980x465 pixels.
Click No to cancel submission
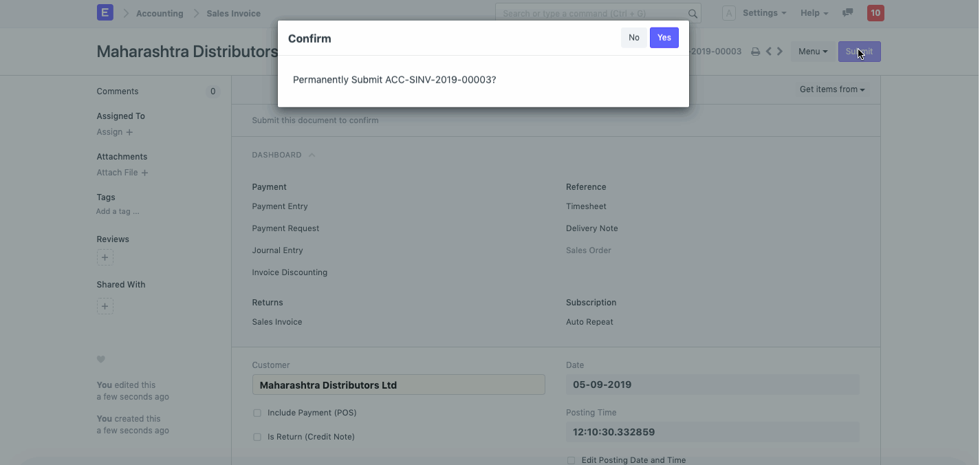[x=633, y=38]
